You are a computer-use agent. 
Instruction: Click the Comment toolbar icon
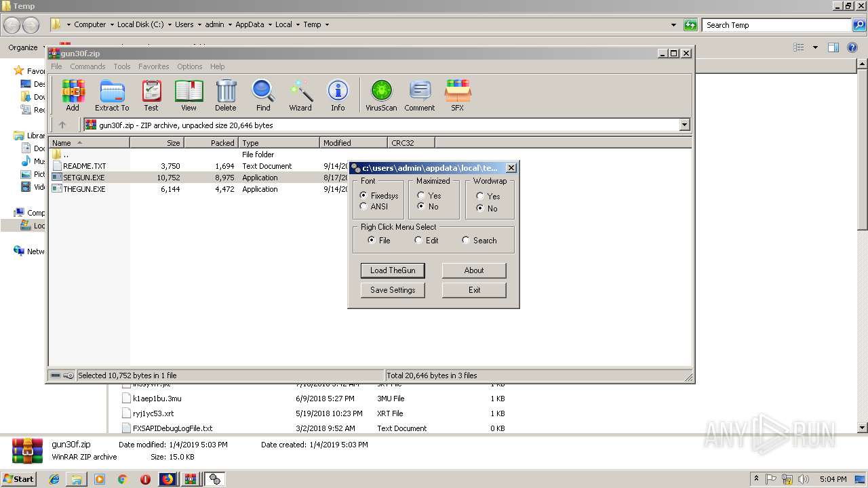click(420, 95)
